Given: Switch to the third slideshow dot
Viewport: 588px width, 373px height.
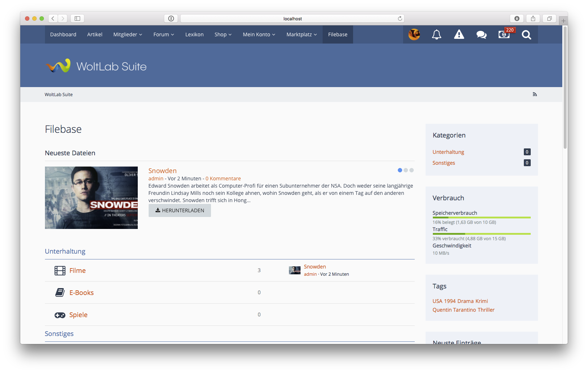Looking at the screenshot, I should [x=411, y=170].
